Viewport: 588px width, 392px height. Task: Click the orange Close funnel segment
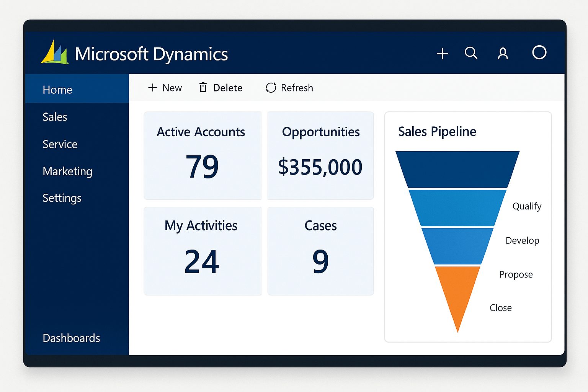coord(457,291)
